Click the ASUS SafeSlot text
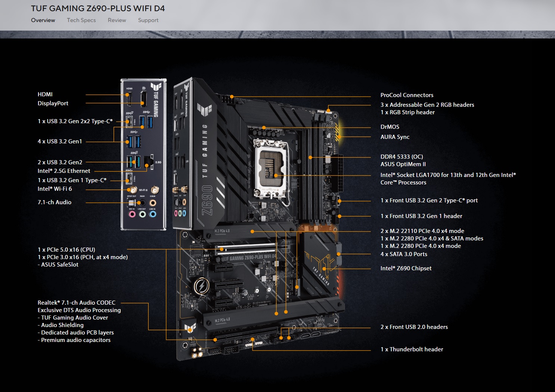This screenshot has width=555, height=392. tap(58, 265)
